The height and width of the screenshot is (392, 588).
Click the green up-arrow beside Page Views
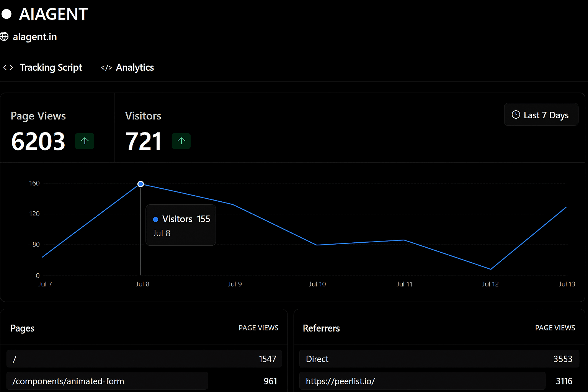85,141
